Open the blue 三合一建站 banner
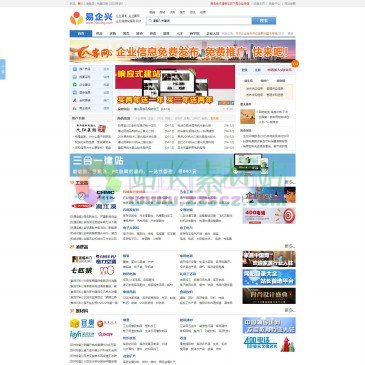The height and width of the screenshot is (365, 365). (x=182, y=165)
